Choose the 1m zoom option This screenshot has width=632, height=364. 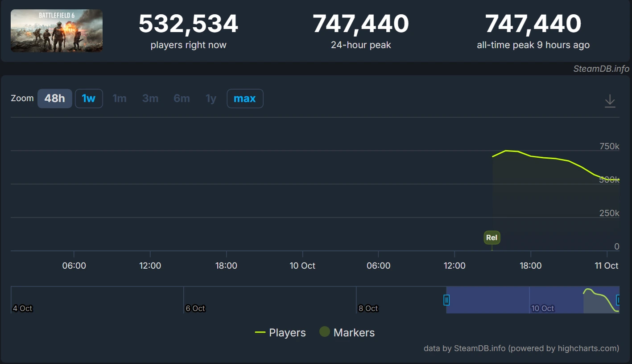coord(119,98)
